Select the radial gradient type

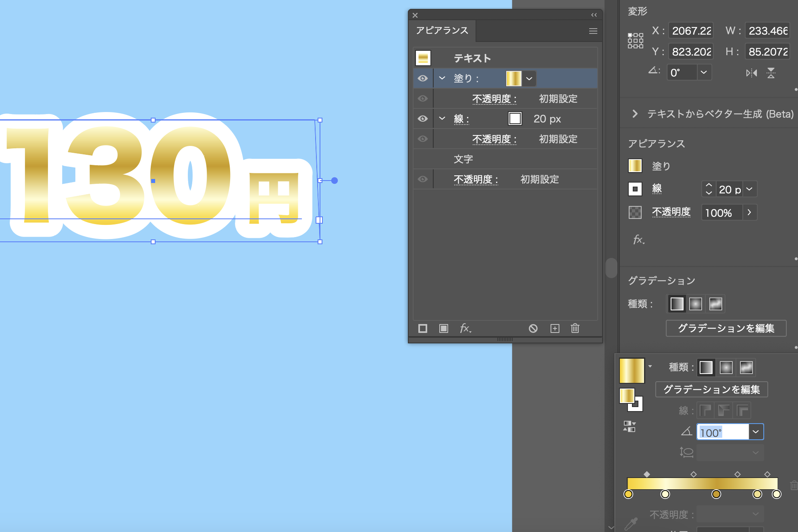(696, 303)
